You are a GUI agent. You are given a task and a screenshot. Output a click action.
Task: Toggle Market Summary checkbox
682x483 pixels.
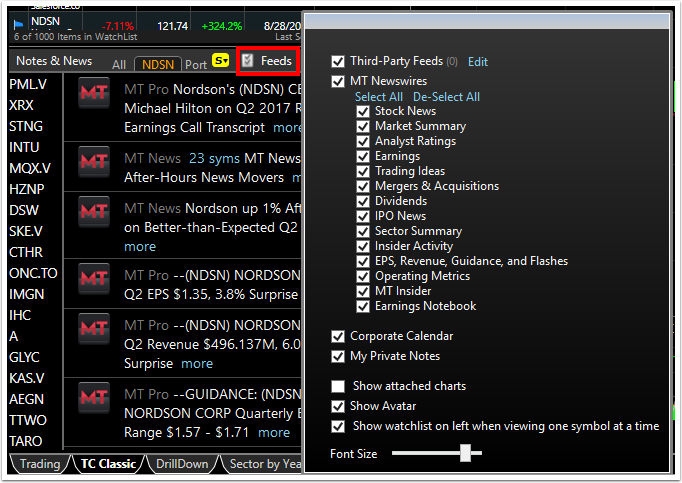[363, 127]
